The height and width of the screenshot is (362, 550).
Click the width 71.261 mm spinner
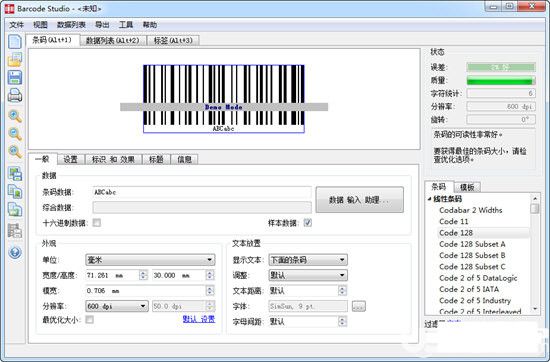[143, 275]
